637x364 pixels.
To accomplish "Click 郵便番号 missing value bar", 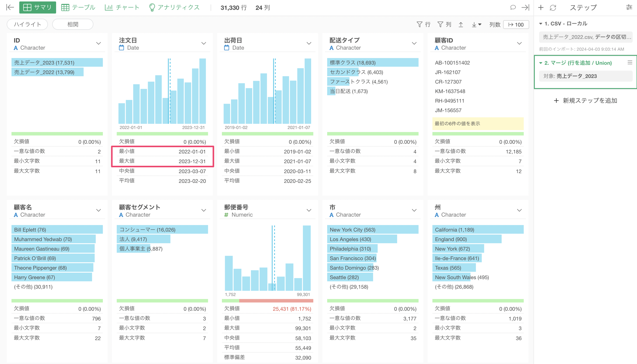I will point(276,301).
